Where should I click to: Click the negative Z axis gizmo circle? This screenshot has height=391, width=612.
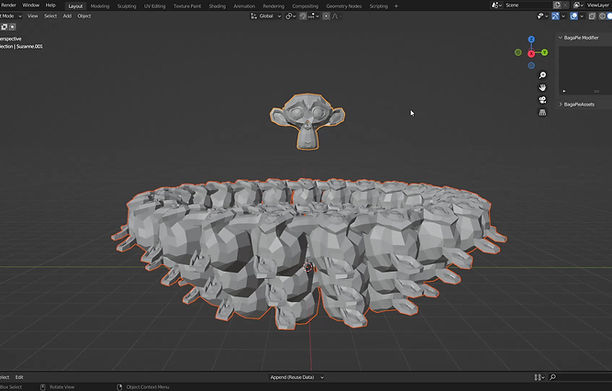click(x=531, y=66)
